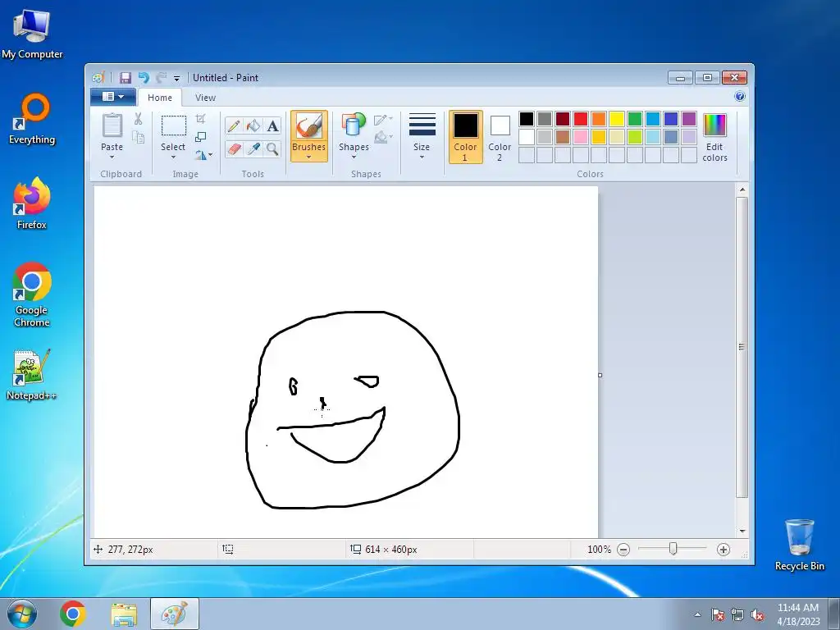840x630 pixels.
Task: Open Chrome from the taskbar
Action: 73,614
